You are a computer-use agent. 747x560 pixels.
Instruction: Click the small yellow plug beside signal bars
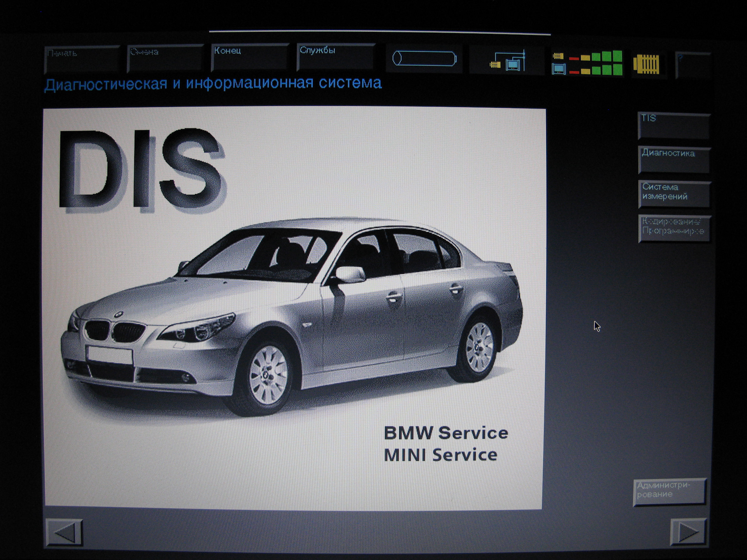tap(558, 56)
